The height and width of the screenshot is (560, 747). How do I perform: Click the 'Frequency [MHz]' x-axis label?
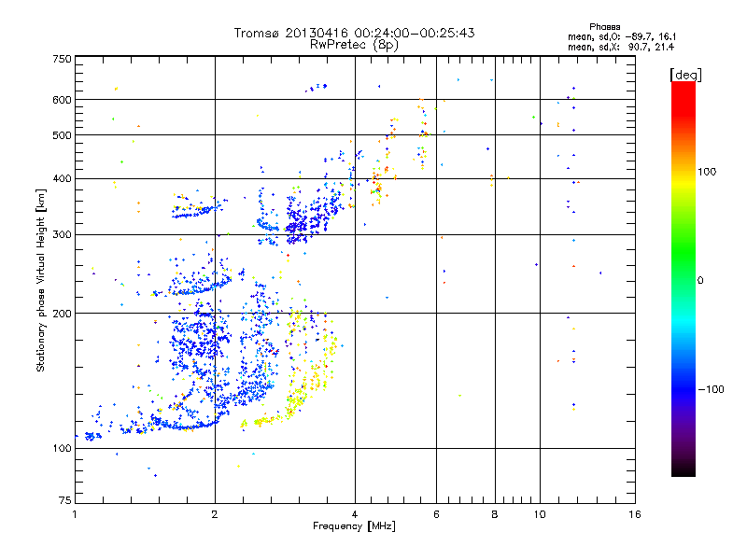pyautogui.click(x=354, y=526)
